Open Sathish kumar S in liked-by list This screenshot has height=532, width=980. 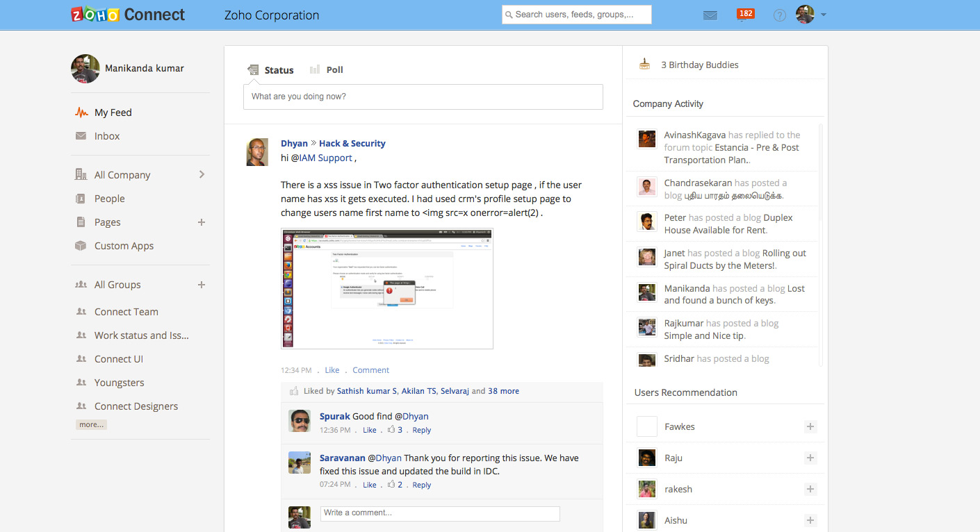point(367,391)
